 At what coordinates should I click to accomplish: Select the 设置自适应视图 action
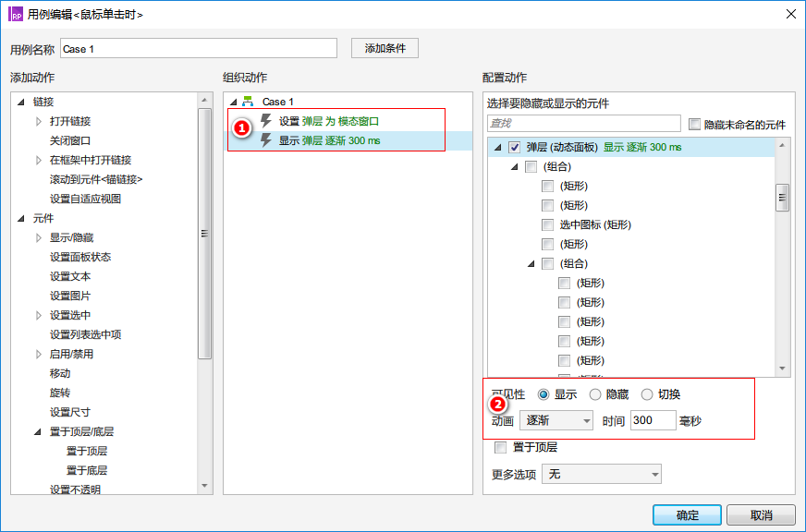coord(85,199)
